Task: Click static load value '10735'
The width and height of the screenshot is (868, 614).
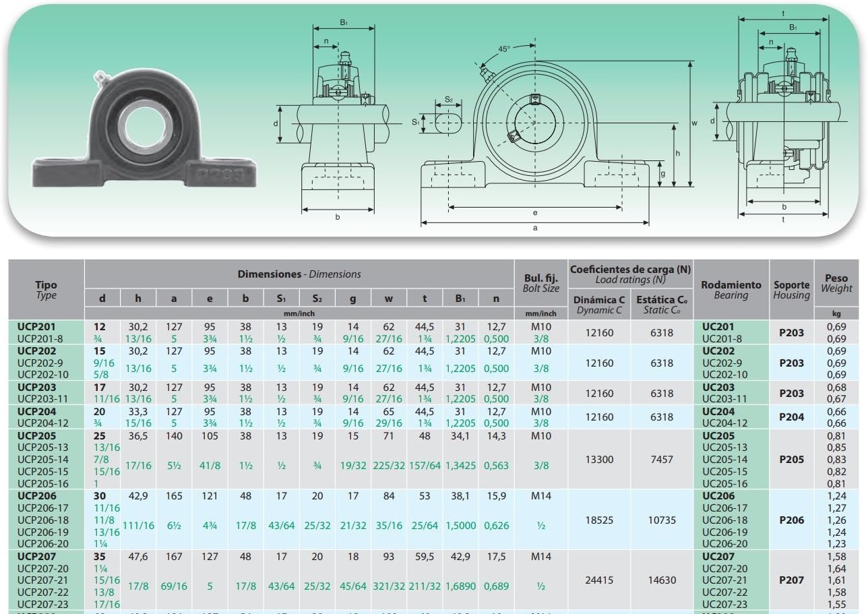Action: (x=662, y=520)
